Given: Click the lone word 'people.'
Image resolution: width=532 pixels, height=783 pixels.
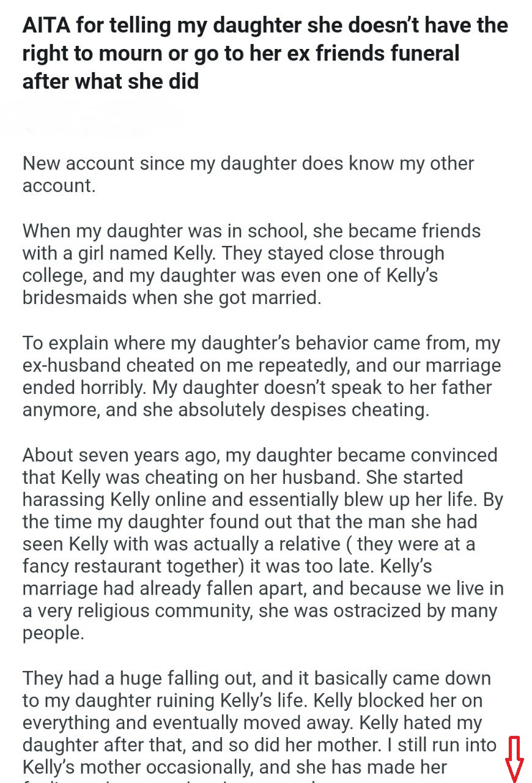Looking at the screenshot, I should 53,634.
